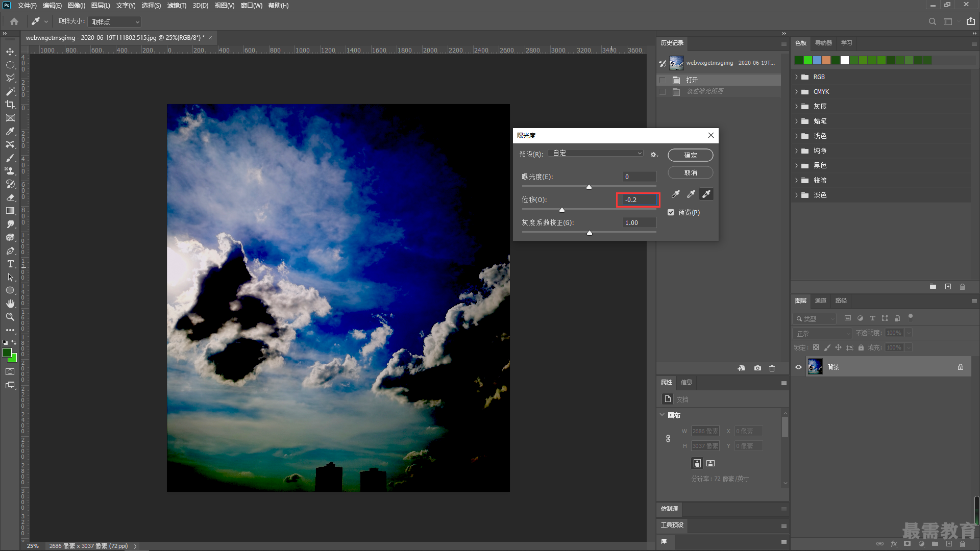Viewport: 980px width, 551px height.
Task: Select the Crop tool
Action: pos(10,105)
